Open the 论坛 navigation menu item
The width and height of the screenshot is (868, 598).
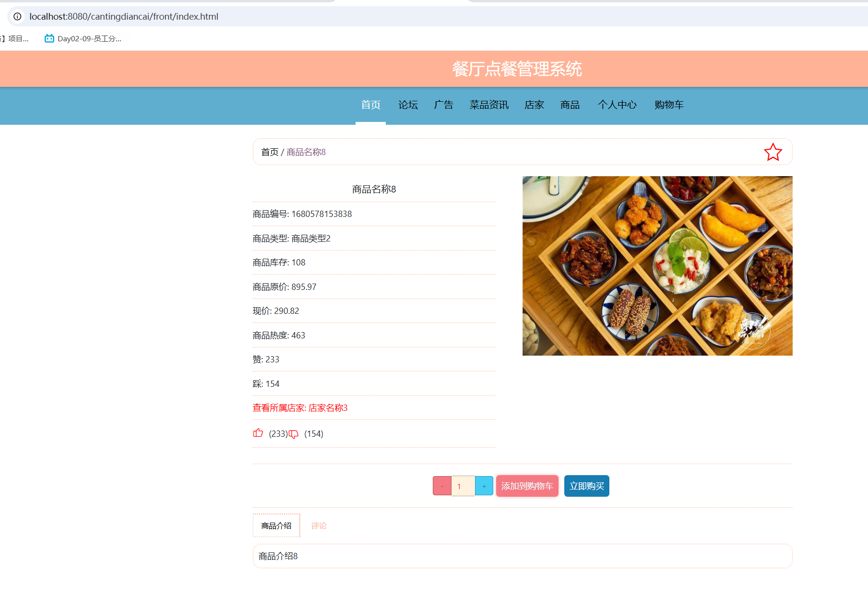408,105
